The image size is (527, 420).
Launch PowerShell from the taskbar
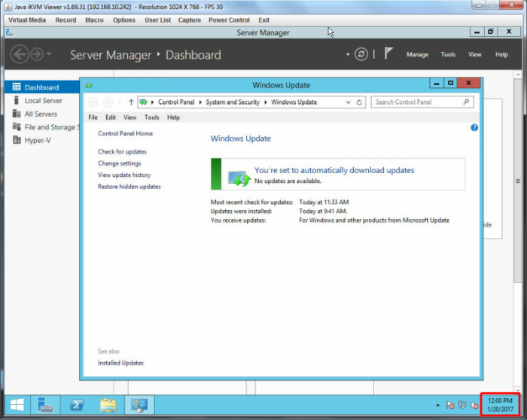coord(77,405)
